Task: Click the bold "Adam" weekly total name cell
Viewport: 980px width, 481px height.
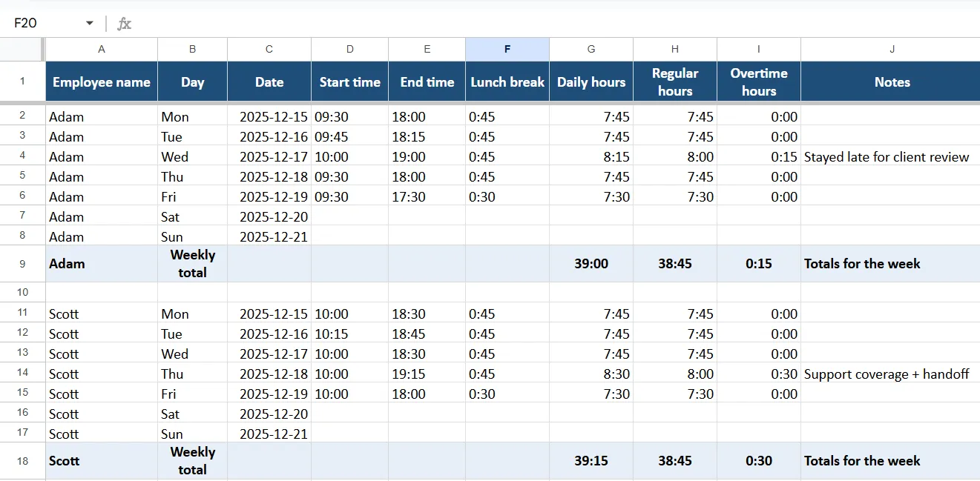Action: (102, 264)
